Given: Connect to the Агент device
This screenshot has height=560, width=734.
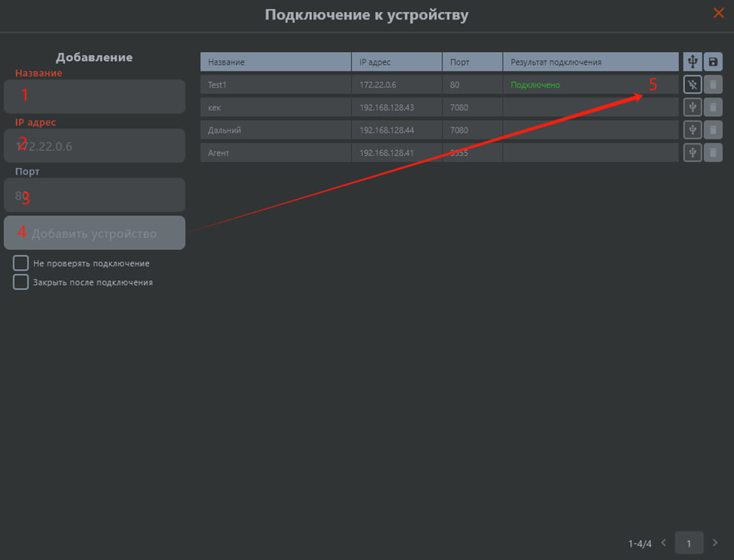Looking at the screenshot, I should point(692,152).
